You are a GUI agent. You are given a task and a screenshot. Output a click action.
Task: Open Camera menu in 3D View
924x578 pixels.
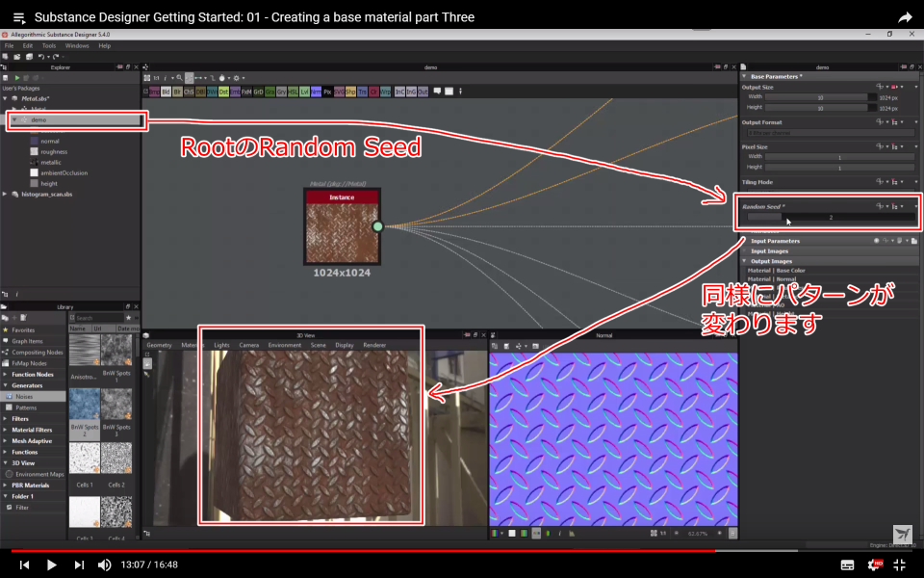(x=248, y=345)
